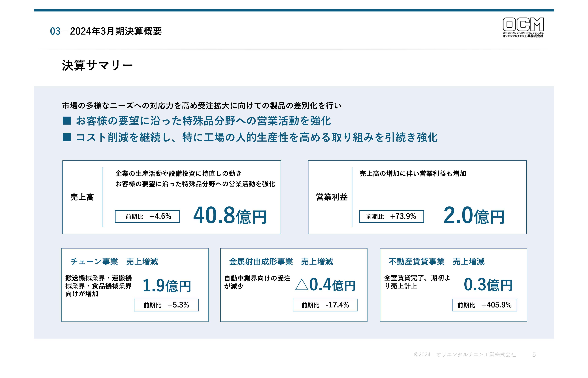The width and height of the screenshot is (588, 378).
Task: Click the 全室賃貸完了 description text
Action: point(417,282)
